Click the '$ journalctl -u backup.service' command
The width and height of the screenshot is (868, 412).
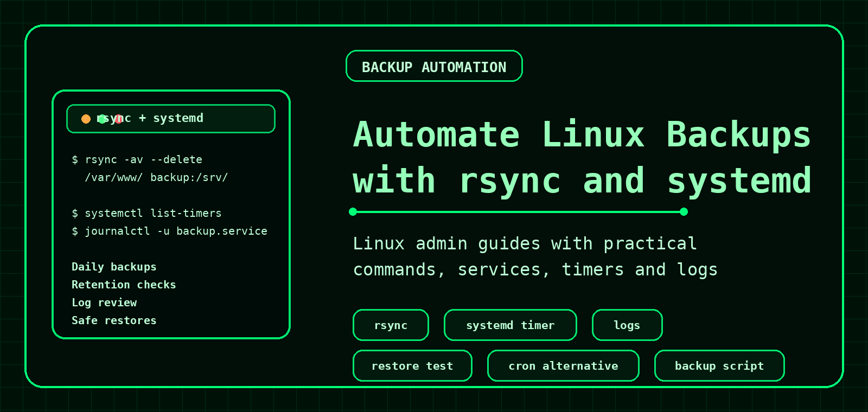(x=169, y=231)
